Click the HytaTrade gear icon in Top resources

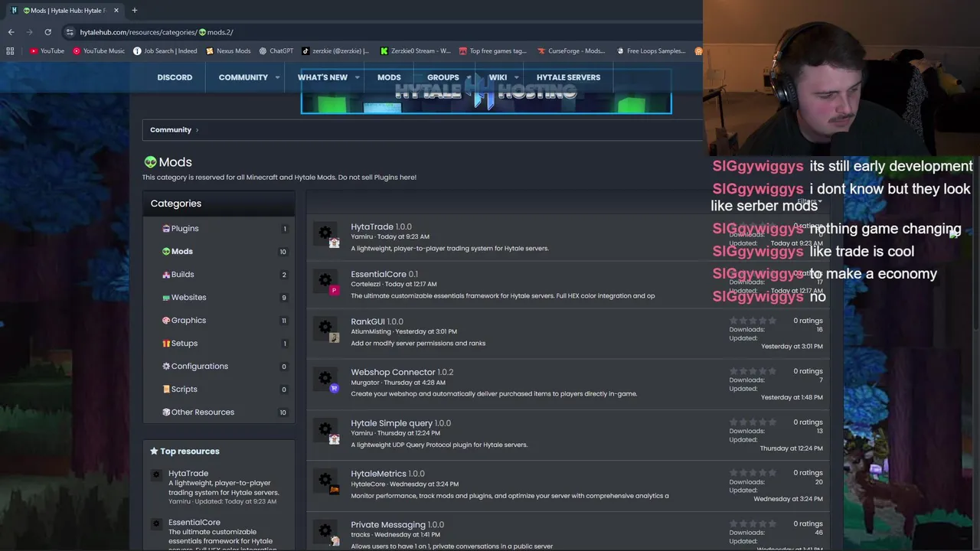point(156,474)
